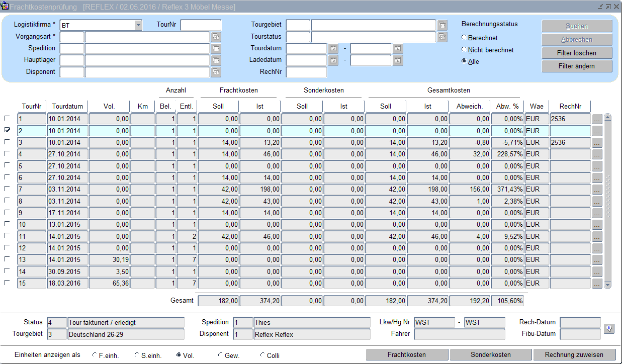Screen dimensions: 622x364
Task: Click lookup icon beside Disponent field
Action: tap(216, 72)
